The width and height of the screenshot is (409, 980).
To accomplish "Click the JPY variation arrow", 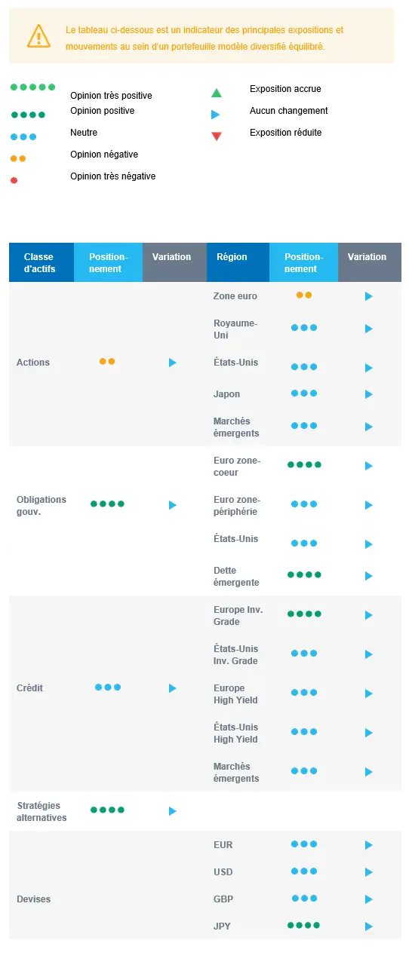I will pyautogui.click(x=369, y=926).
